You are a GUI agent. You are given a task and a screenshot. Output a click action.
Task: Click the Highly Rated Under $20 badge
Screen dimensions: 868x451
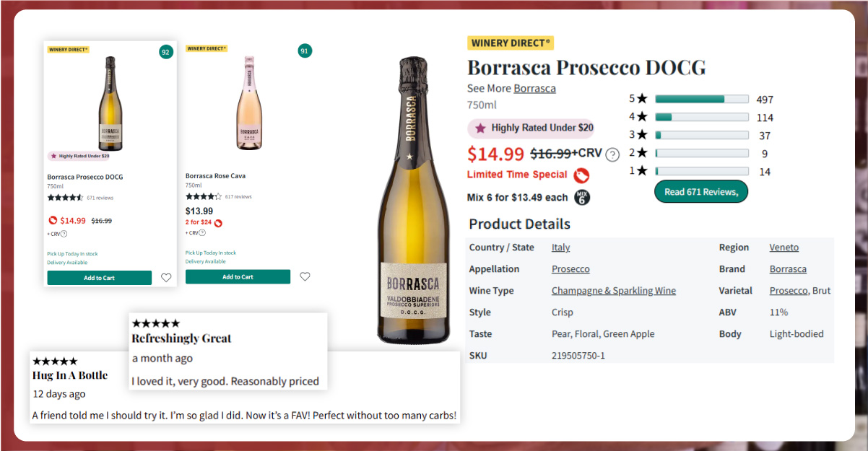point(531,128)
